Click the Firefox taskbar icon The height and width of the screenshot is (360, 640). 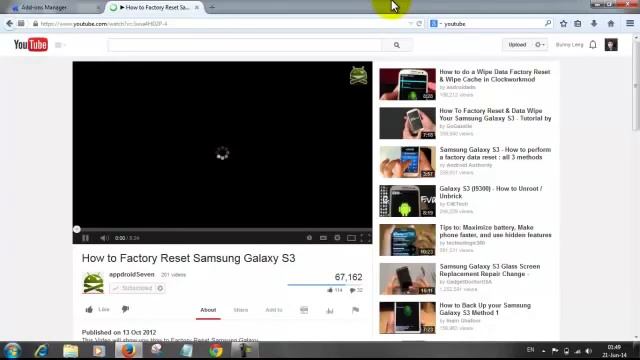tap(128, 351)
